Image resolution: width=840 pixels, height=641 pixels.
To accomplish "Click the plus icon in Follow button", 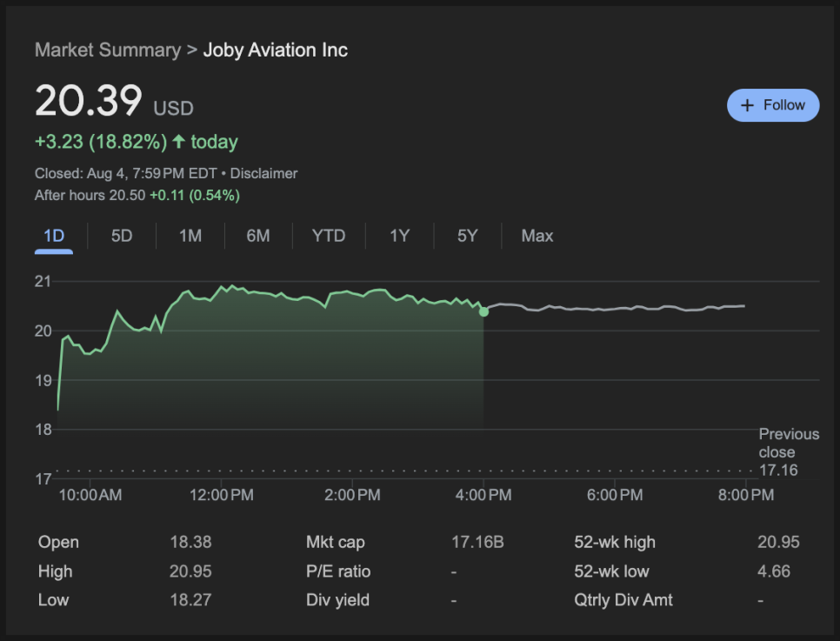I will click(x=747, y=105).
